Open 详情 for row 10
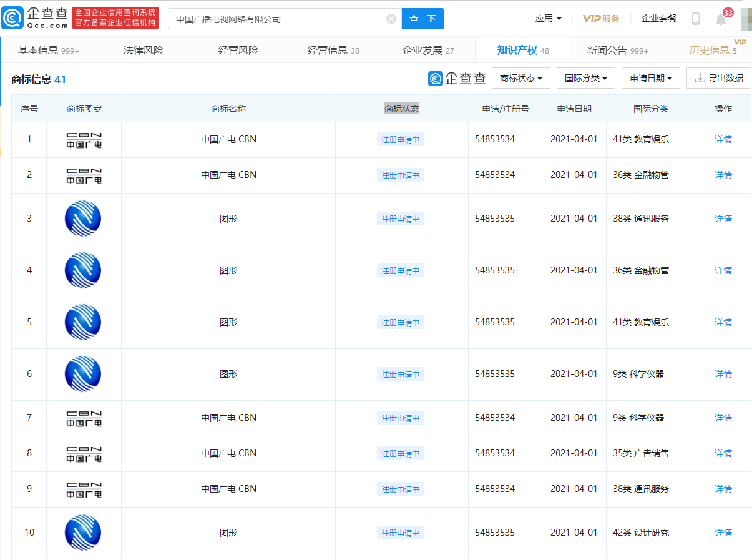The width and height of the screenshot is (752, 560). tap(723, 533)
